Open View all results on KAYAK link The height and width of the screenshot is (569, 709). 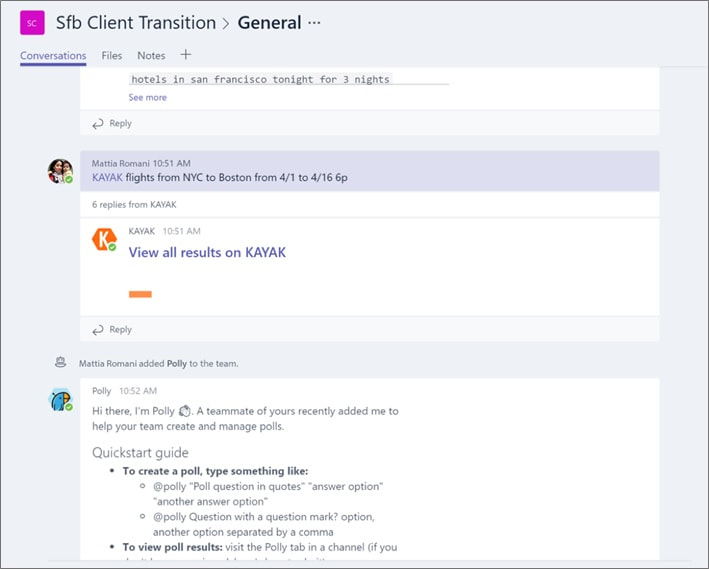[207, 252]
